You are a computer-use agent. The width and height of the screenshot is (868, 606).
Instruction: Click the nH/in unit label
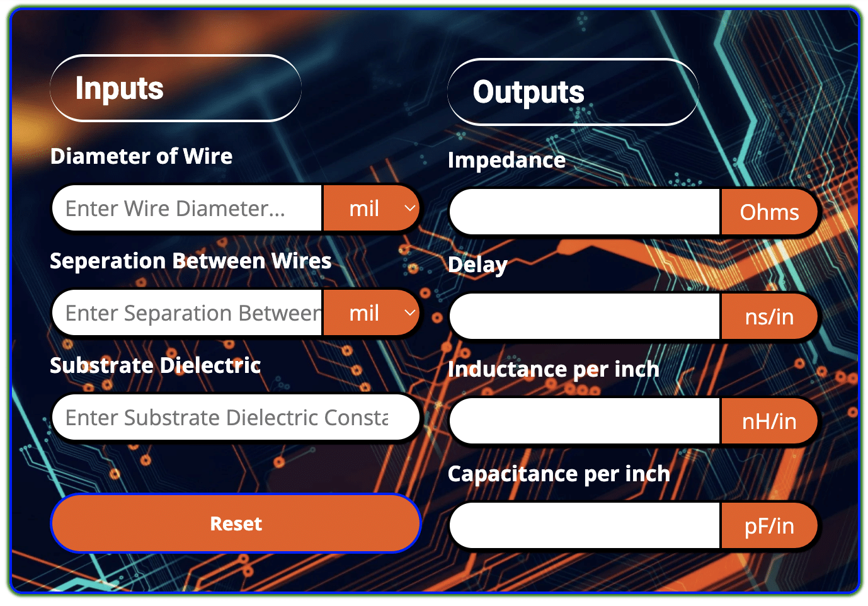(x=770, y=421)
